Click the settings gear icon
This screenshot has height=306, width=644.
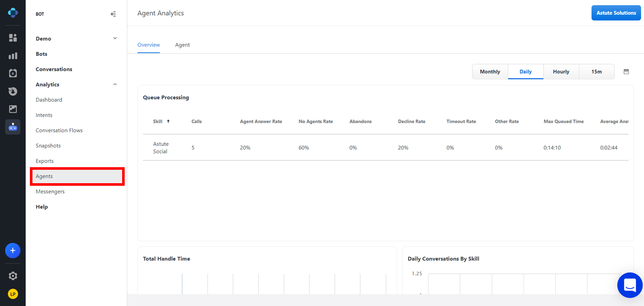pos(13,276)
